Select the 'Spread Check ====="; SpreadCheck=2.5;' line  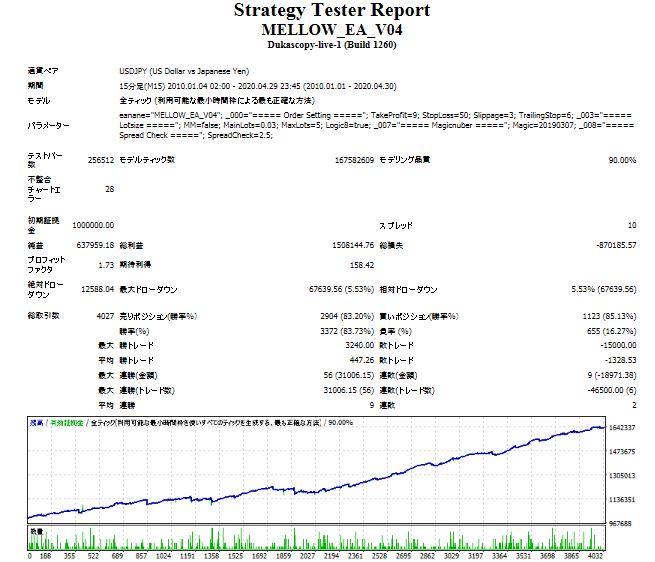point(196,135)
